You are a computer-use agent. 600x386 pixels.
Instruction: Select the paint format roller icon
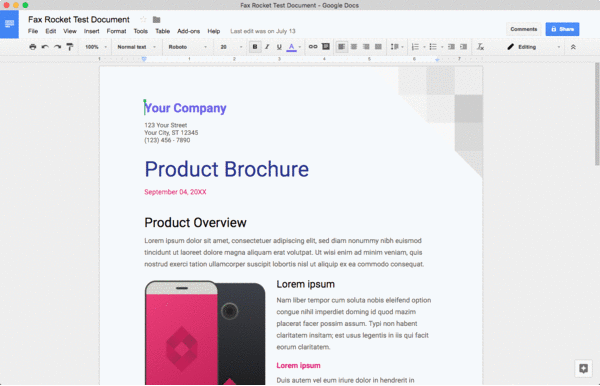coord(70,47)
